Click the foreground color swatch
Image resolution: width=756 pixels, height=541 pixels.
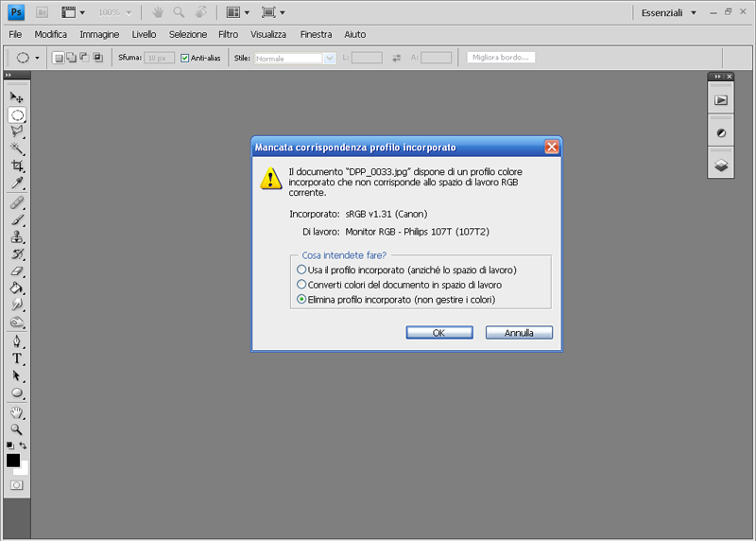click(13, 461)
